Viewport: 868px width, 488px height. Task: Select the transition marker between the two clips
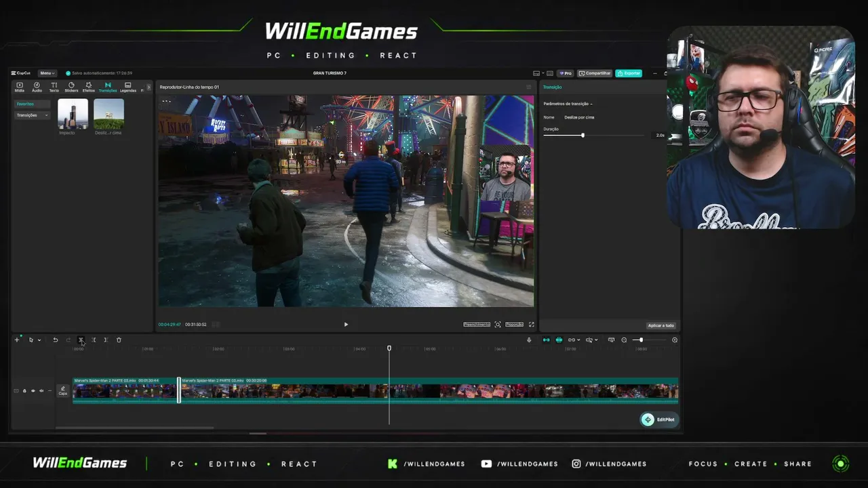coord(179,390)
